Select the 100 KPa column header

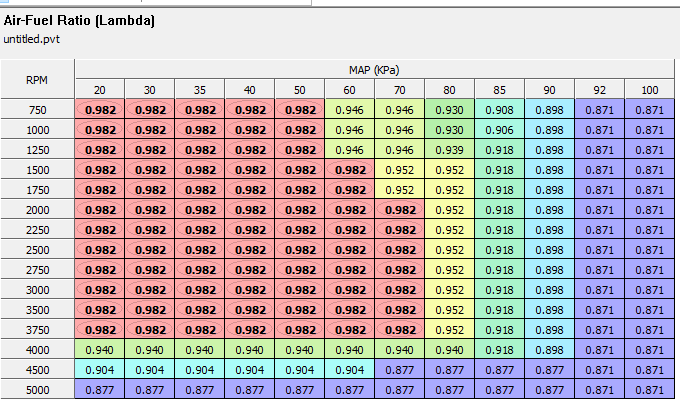[650, 90]
